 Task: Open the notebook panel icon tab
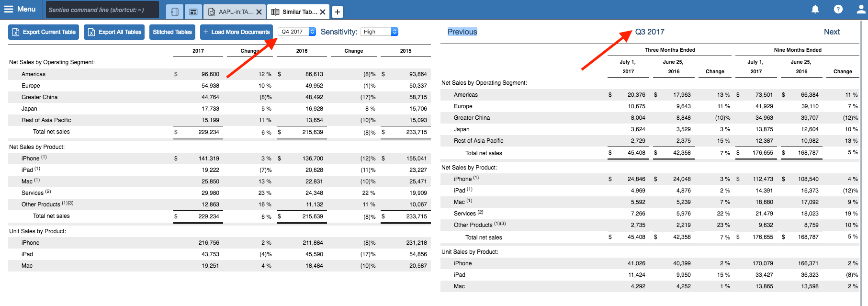(x=175, y=12)
